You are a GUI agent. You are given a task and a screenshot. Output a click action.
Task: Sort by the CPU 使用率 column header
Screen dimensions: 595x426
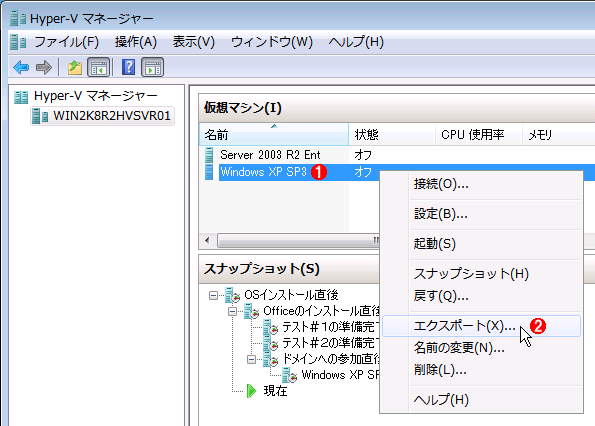pyautogui.click(x=479, y=134)
